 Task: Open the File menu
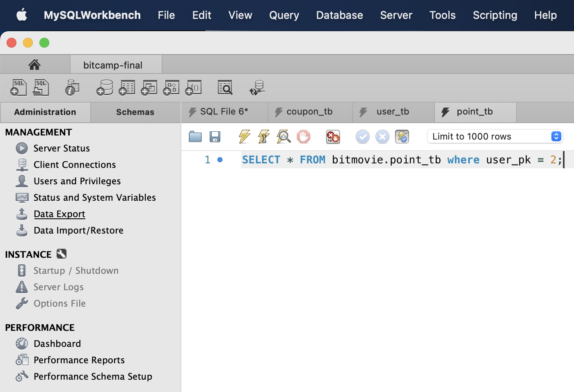click(x=166, y=15)
